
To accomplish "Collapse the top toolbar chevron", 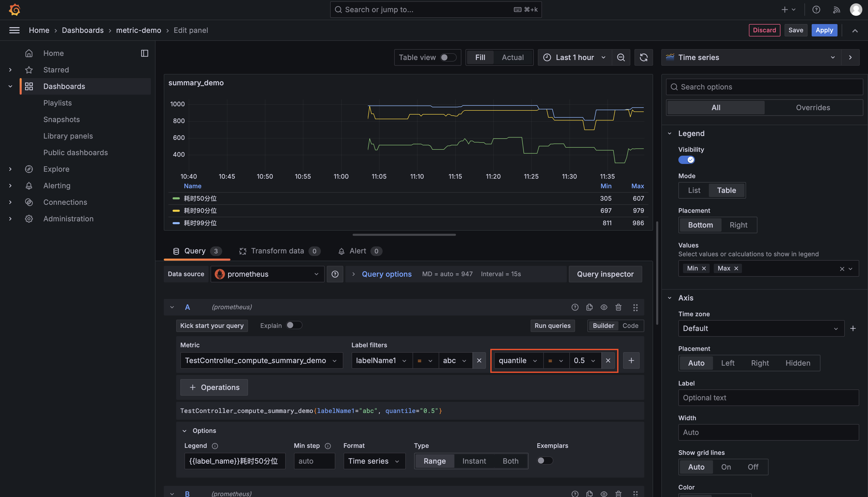I will pos(855,30).
